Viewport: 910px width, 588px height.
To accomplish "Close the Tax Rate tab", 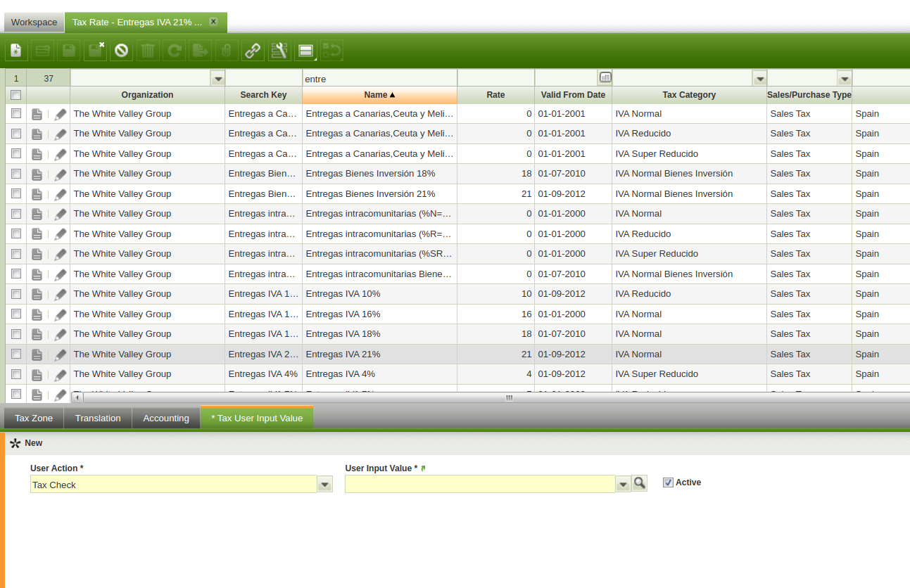I will tap(213, 22).
